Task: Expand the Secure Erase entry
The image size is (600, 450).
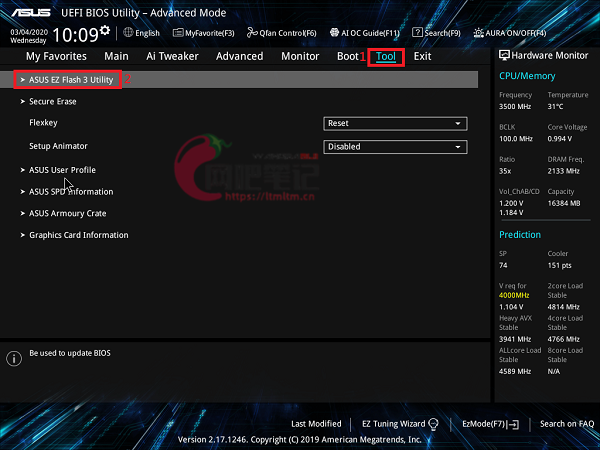Action: (x=53, y=101)
